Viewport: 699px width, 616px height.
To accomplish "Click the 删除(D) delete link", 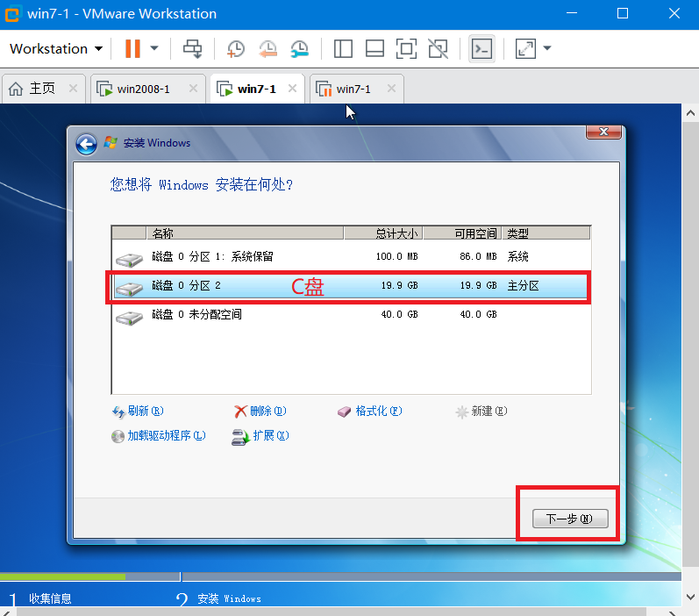I will coord(260,411).
